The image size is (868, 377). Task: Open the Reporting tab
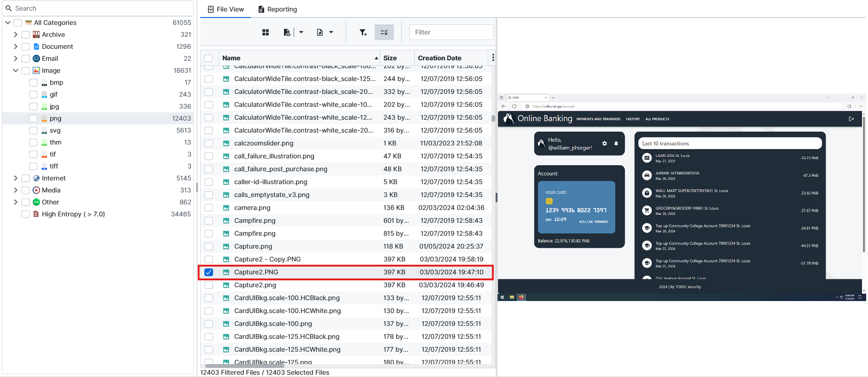coord(277,9)
